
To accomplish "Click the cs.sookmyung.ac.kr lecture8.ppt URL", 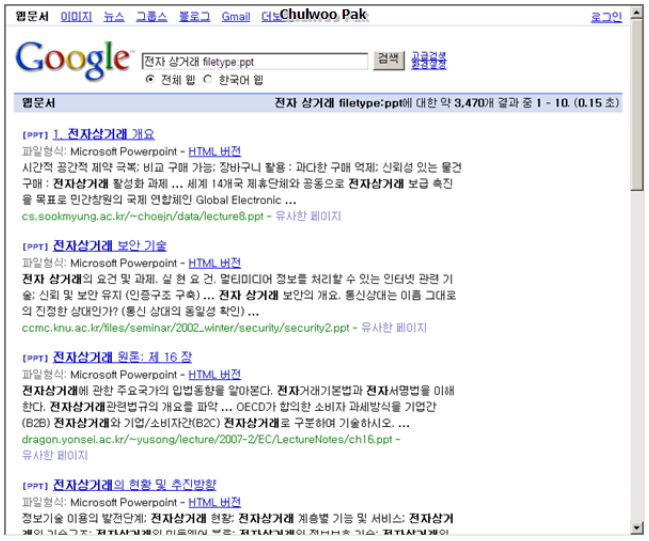I will pos(142,216).
